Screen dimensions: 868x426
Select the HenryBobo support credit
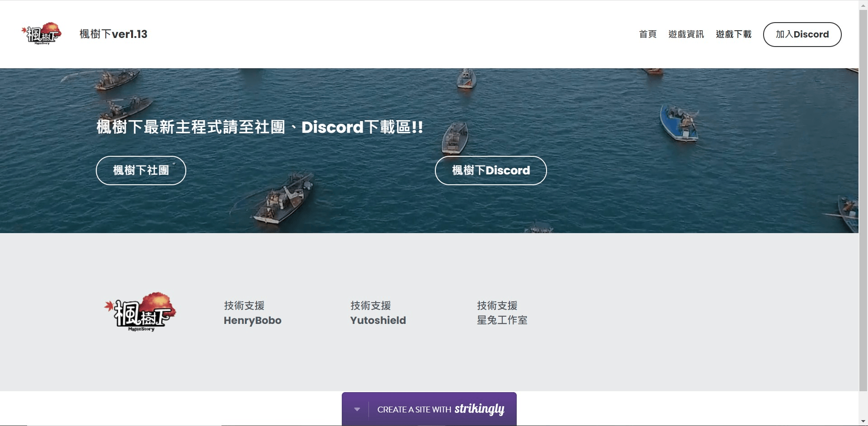pos(252,320)
